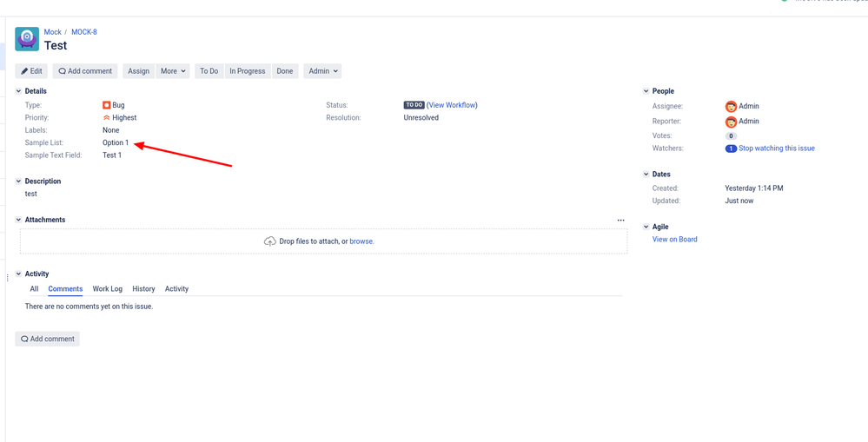Click the votes count badge
868x442 pixels.
click(731, 135)
